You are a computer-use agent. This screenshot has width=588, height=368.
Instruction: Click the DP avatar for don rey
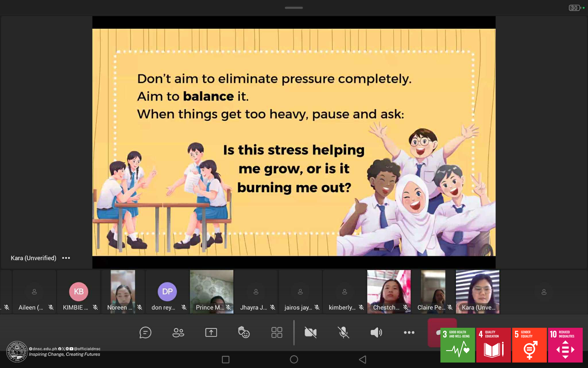point(167,292)
